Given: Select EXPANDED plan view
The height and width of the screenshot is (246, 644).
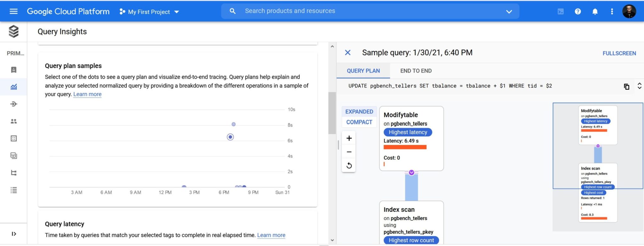Looking at the screenshot, I should pyautogui.click(x=359, y=112).
